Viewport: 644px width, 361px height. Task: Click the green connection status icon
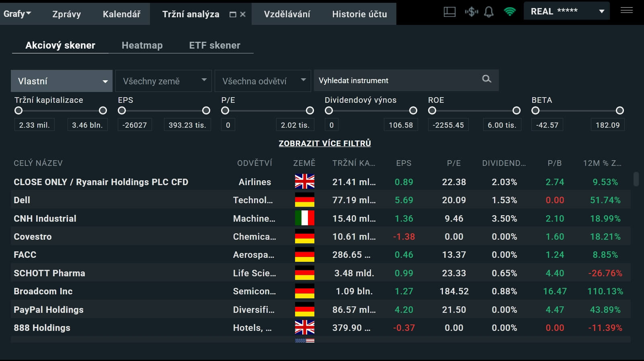pos(509,12)
